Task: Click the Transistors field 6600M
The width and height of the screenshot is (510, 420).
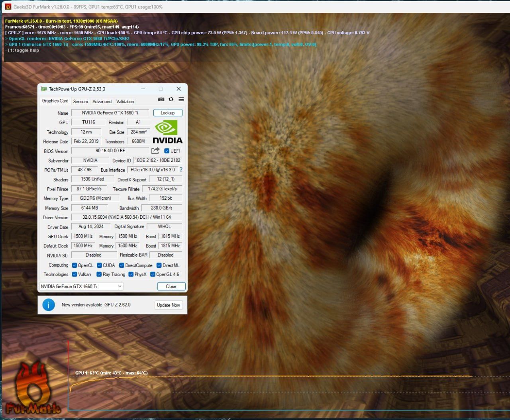Action: coord(138,141)
